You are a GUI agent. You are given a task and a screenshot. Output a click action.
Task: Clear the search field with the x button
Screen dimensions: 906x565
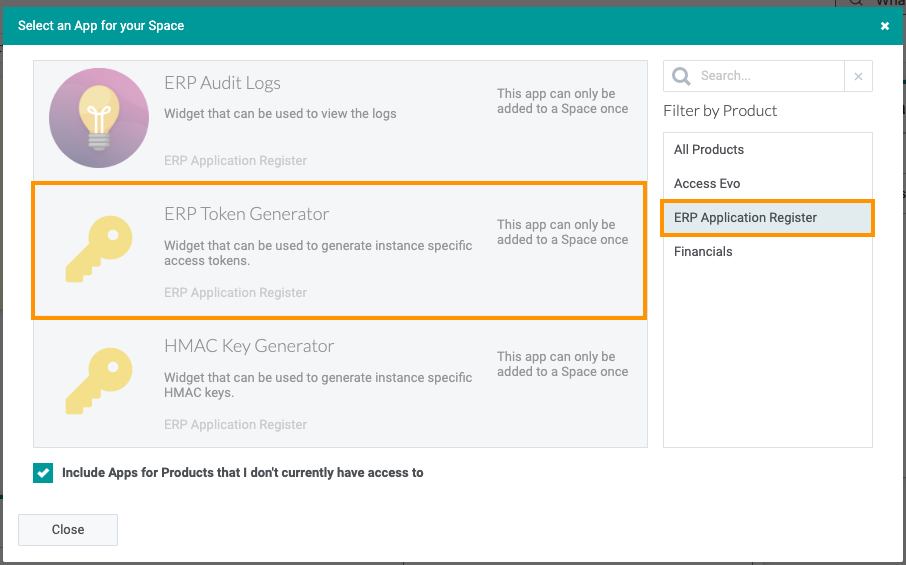[858, 76]
